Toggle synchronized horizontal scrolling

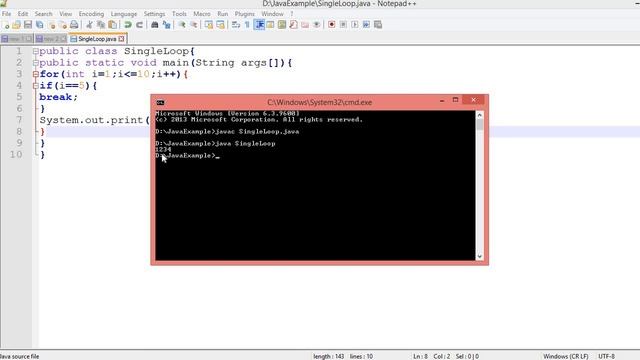(220, 25)
